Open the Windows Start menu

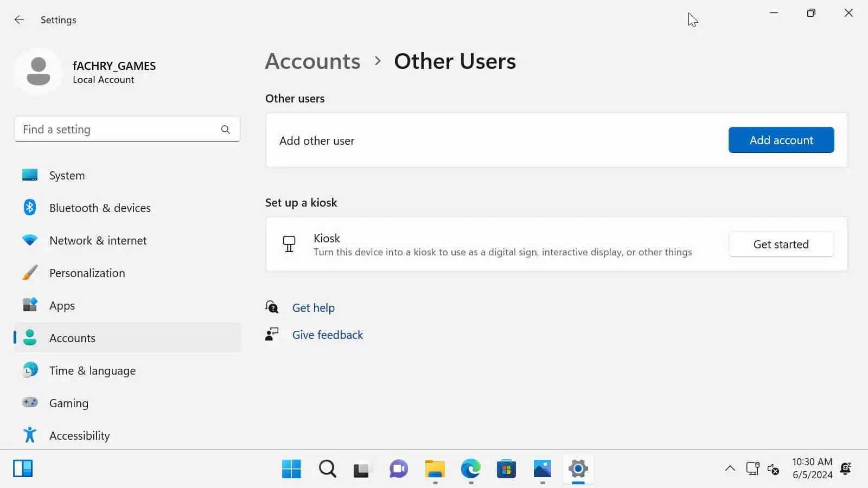[291, 468]
